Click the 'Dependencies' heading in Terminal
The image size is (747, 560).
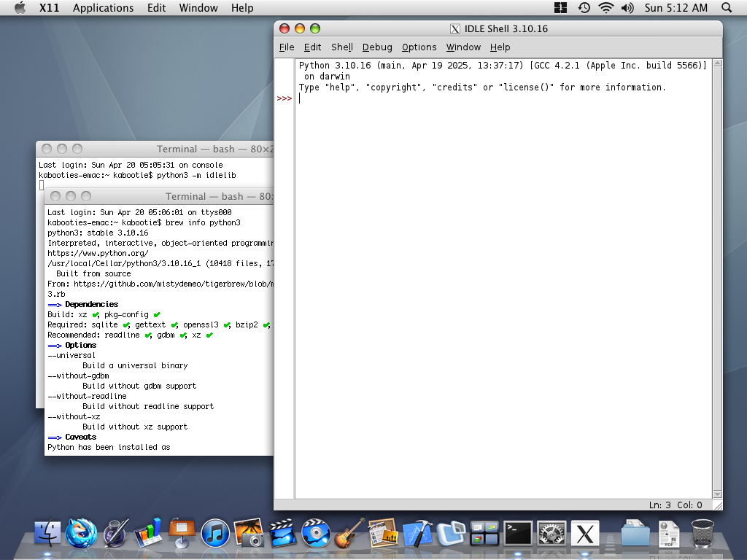pyautogui.click(x=91, y=304)
